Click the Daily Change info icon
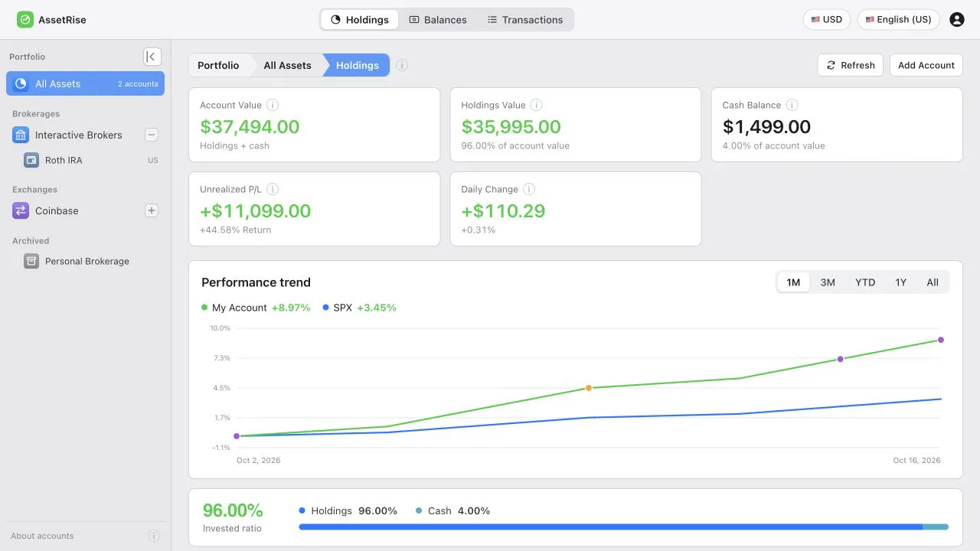Image resolution: width=980 pixels, height=551 pixels. pos(529,189)
